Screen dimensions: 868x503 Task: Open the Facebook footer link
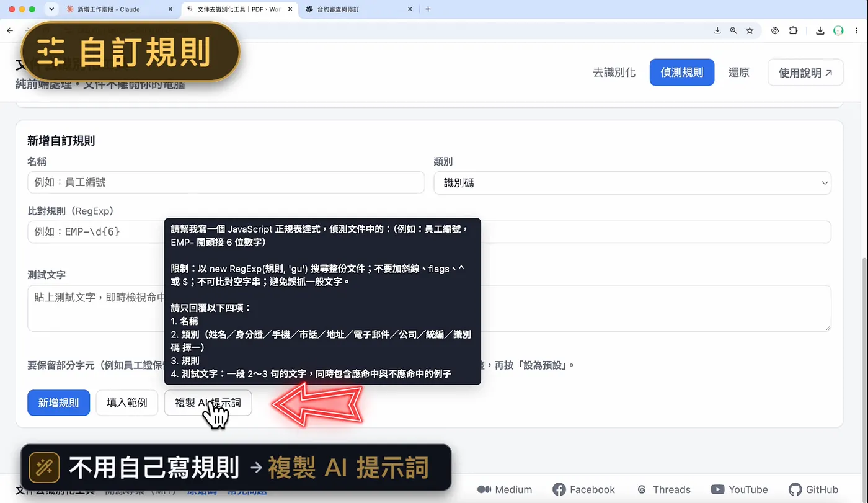click(583, 489)
